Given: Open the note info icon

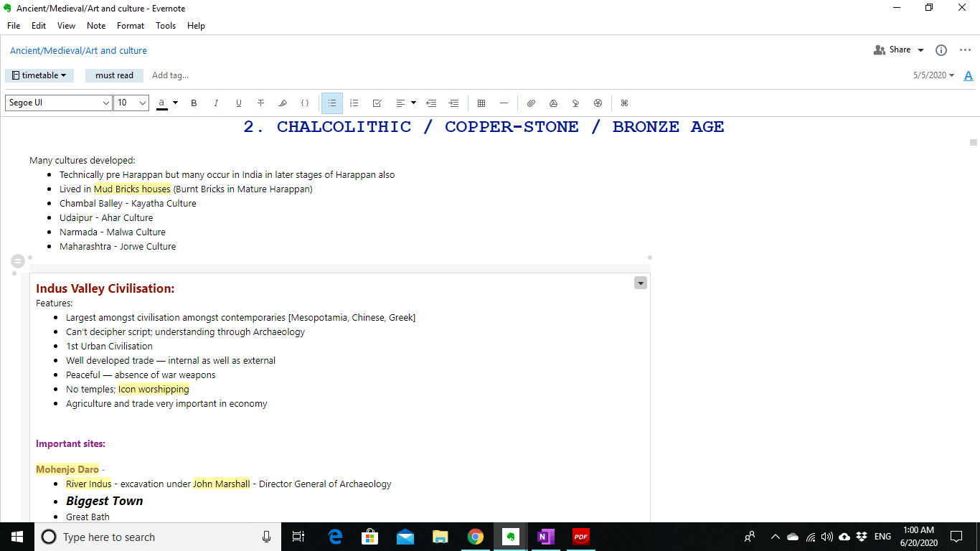Looking at the screenshot, I should coord(941,50).
